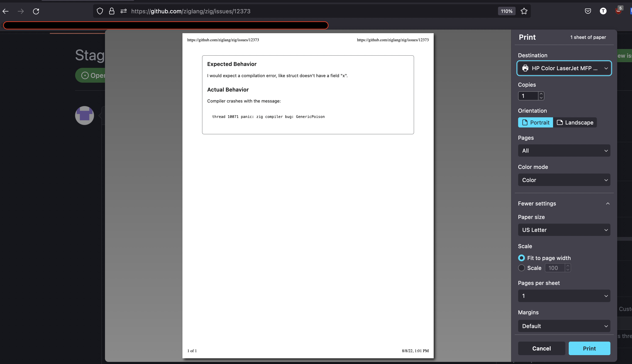Save page to Pocket icon
The image size is (632, 364).
pos(588,11)
